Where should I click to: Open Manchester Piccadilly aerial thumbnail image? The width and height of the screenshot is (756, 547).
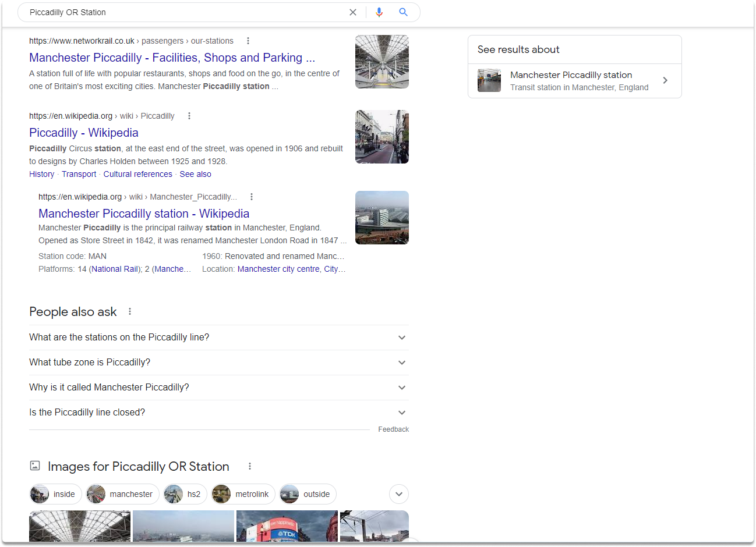[382, 218]
